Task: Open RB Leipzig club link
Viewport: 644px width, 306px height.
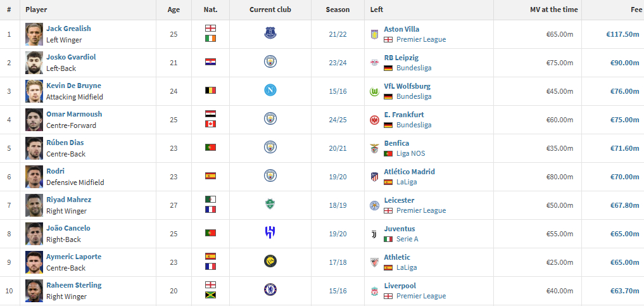Action: (401, 58)
